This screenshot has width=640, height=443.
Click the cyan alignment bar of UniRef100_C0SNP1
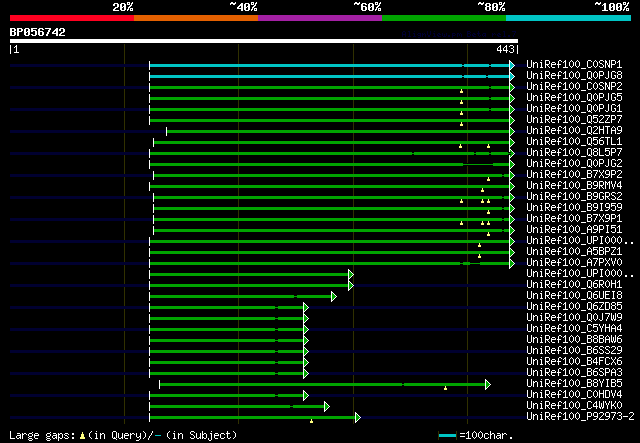pos(329,65)
